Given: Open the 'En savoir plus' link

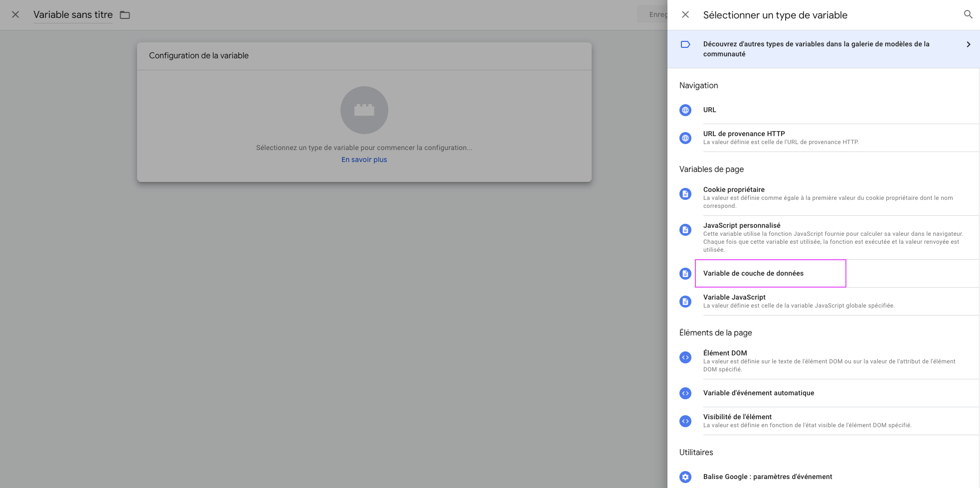Looking at the screenshot, I should (364, 160).
